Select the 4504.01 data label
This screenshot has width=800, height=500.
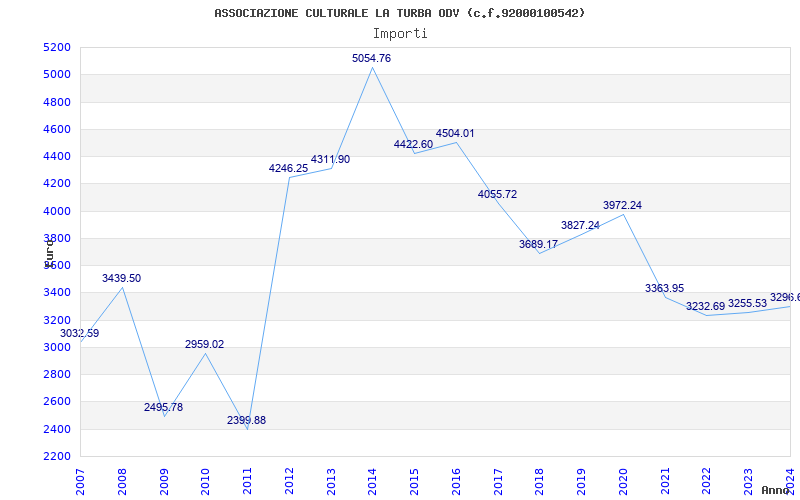click(x=455, y=133)
